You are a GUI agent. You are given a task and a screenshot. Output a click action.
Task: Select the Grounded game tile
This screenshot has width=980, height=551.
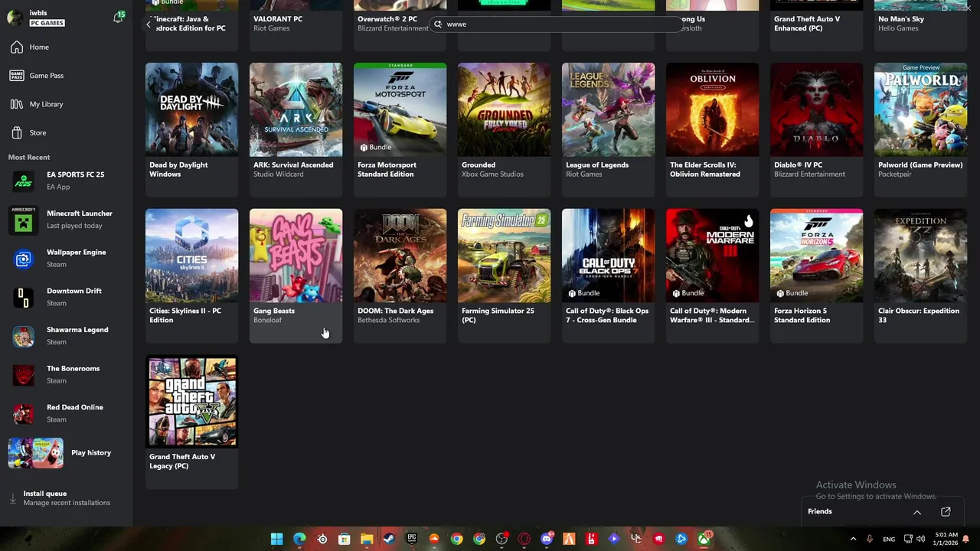504,129
